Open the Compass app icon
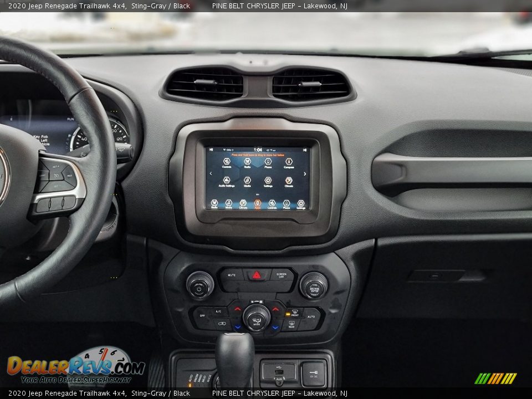The image size is (532, 399). (x=289, y=162)
